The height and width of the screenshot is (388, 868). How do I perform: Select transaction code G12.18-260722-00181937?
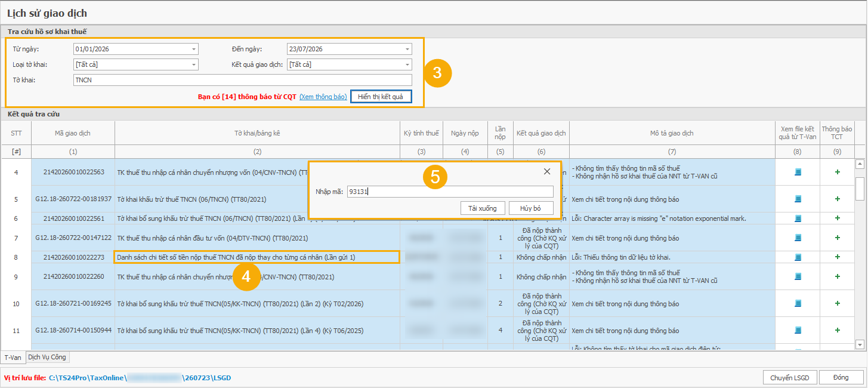73,199
